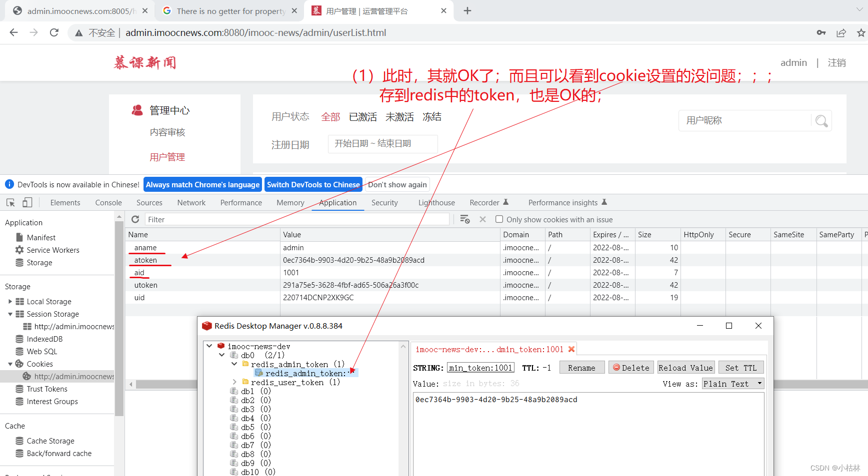Viewport: 868px width, 476px height.
Task: Toggle the device toolbar icon in DevTools
Action: (x=27, y=202)
